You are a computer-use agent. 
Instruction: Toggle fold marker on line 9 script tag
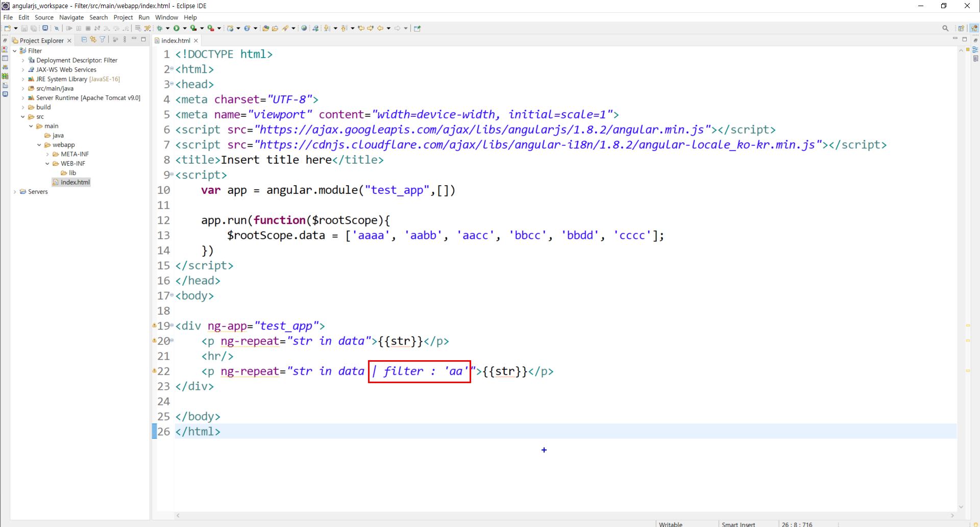pos(173,174)
